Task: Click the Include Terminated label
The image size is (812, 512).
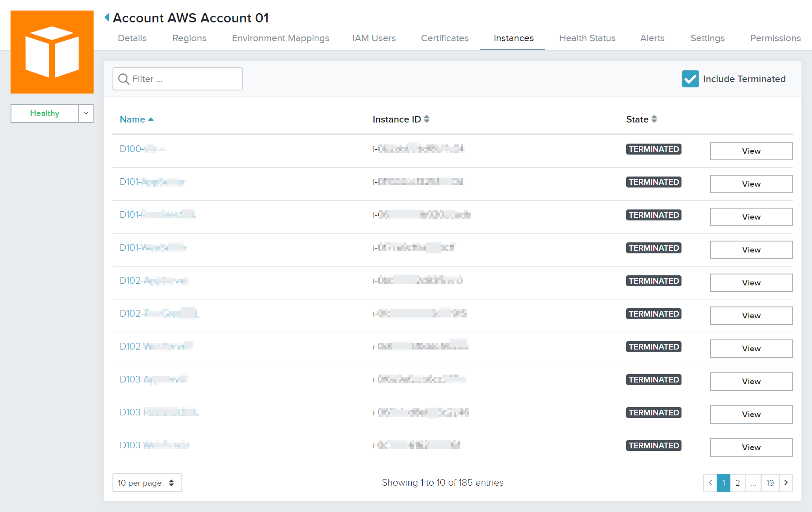Action: (x=744, y=79)
